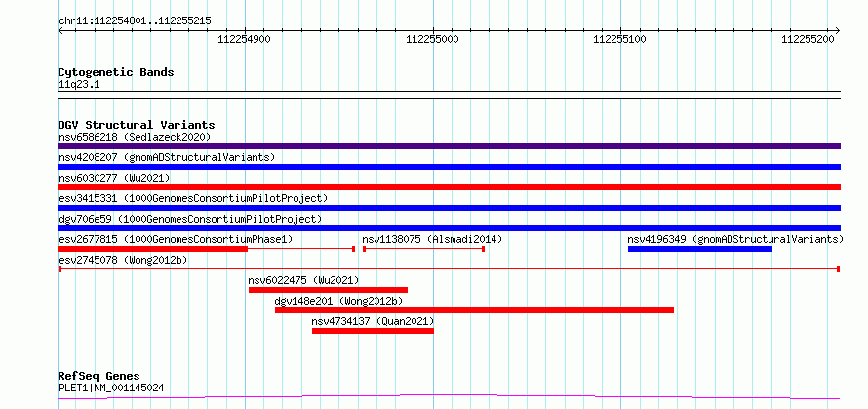Open the nsv4734137 (Quan2021) label
This screenshot has height=409, width=868.
(374, 321)
